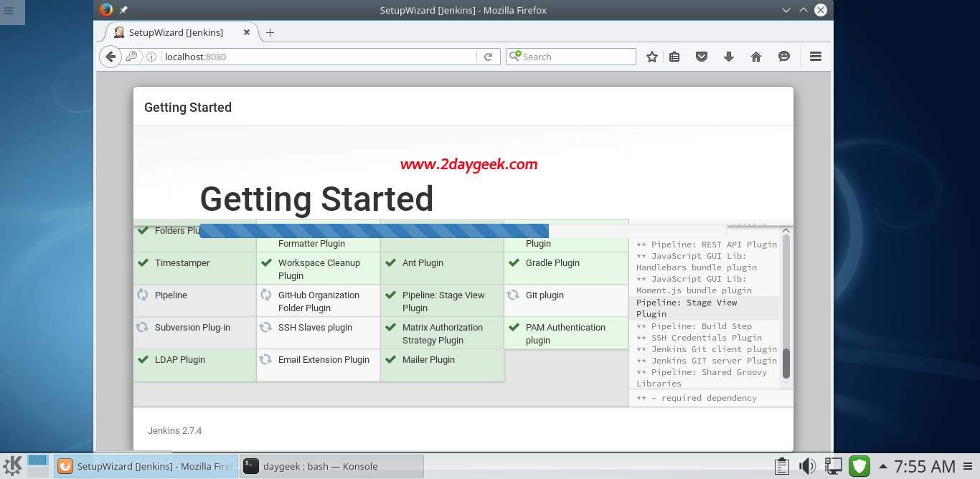Click the Mailer Plugin cell
This screenshot has width=980, height=479.
pos(442,365)
